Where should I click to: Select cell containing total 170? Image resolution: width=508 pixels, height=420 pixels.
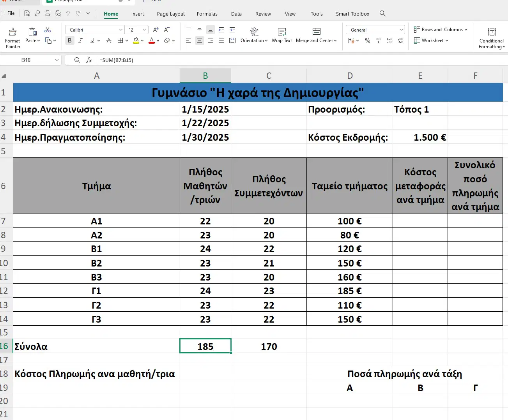pos(269,346)
